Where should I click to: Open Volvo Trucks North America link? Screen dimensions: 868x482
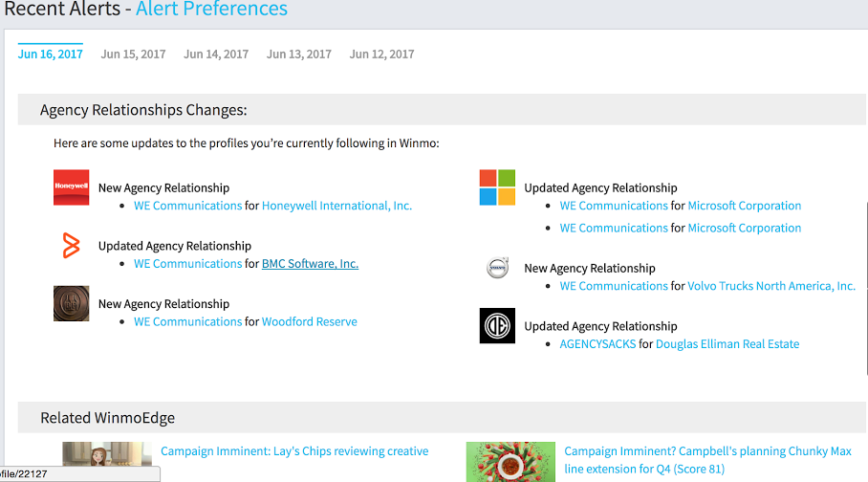click(771, 286)
